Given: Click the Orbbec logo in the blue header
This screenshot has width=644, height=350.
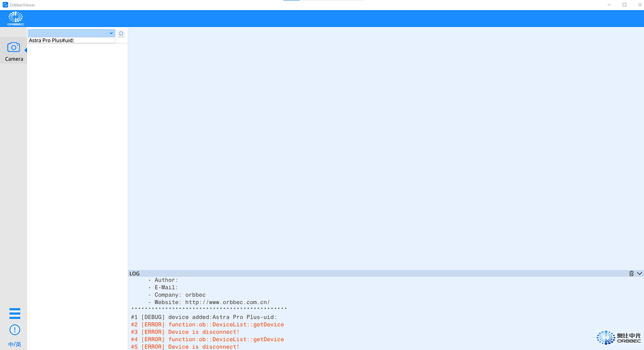Looking at the screenshot, I should 15,19.
